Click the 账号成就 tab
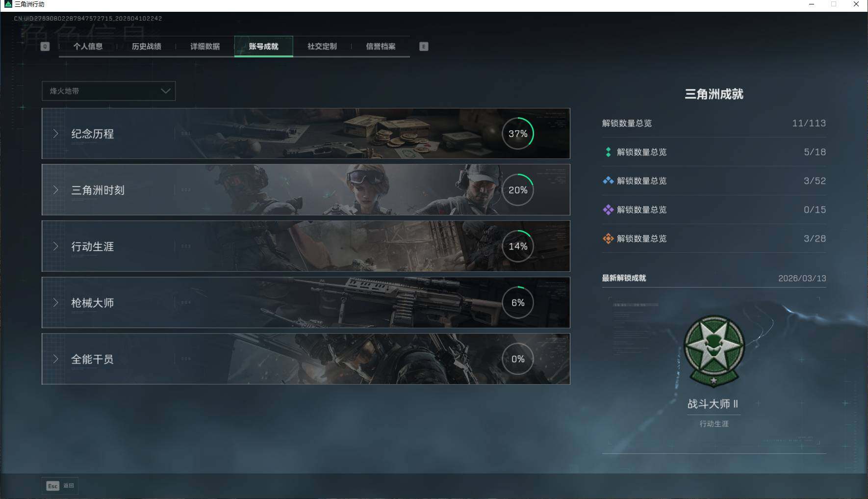The image size is (868, 499). [264, 46]
